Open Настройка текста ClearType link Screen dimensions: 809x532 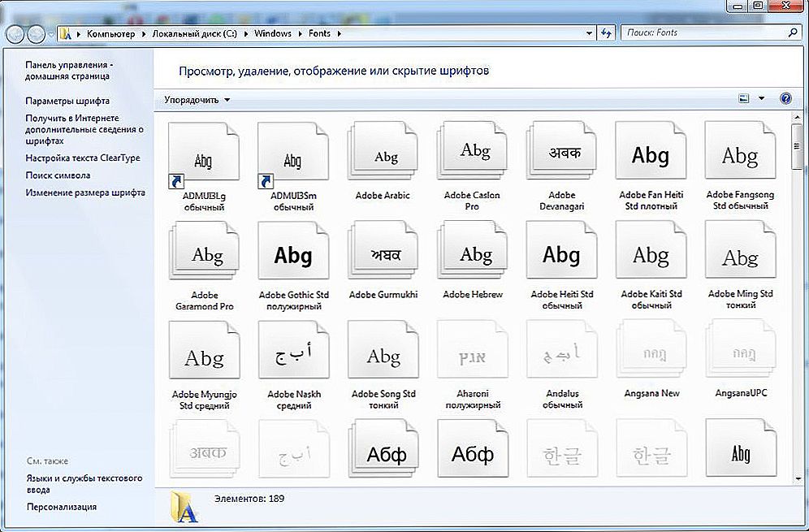[83, 158]
